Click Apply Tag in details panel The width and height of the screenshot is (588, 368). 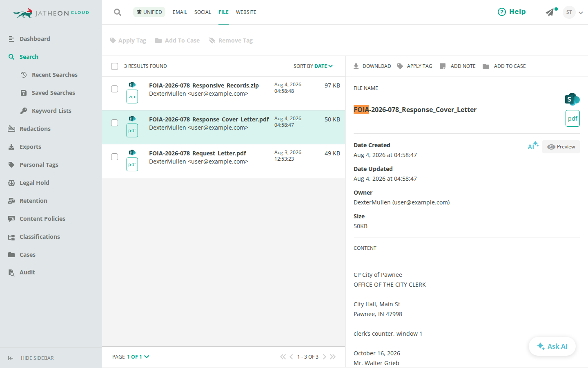click(415, 66)
